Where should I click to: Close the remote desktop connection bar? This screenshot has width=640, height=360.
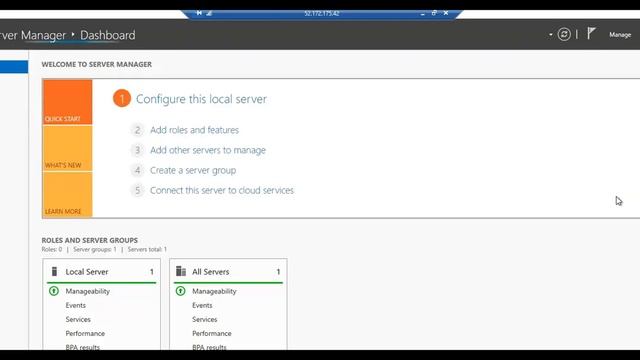(x=446, y=13)
